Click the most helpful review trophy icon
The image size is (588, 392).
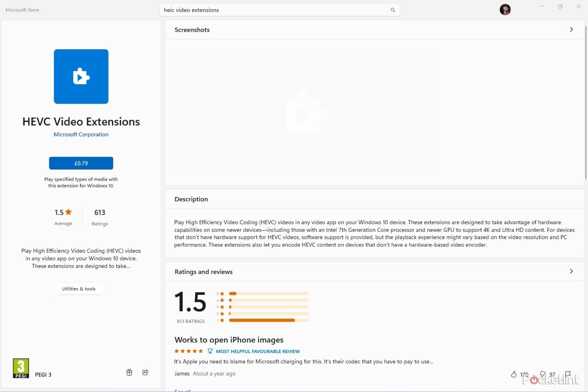click(210, 351)
